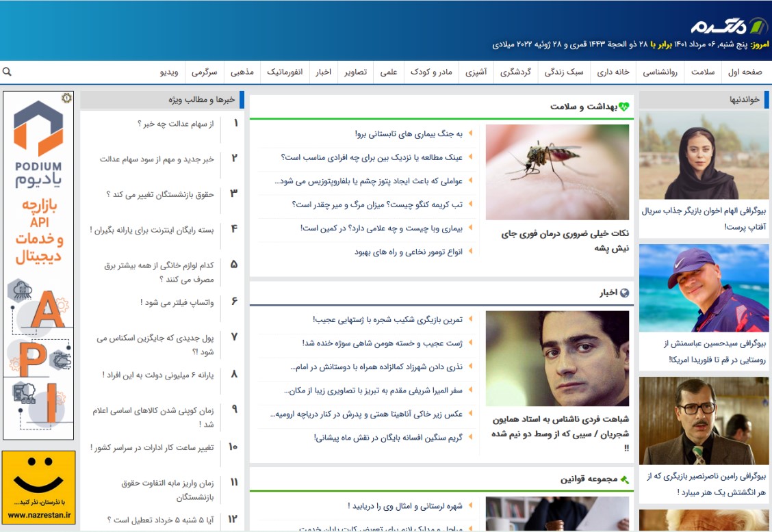Viewport: 772px width, 532px height.
Task: Open item 12 آیا ۵ شنبه ۵ خرداد تعطیل
Action: click(161, 520)
